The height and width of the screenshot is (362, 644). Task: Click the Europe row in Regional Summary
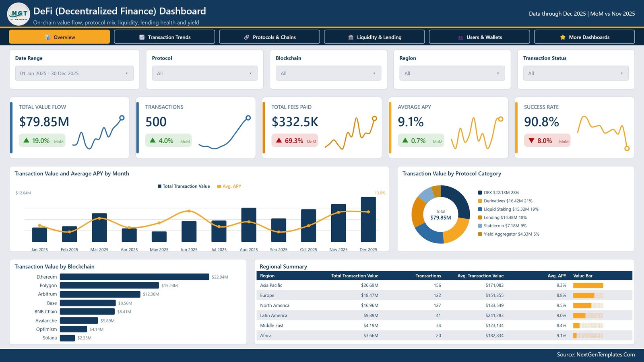[444, 295]
